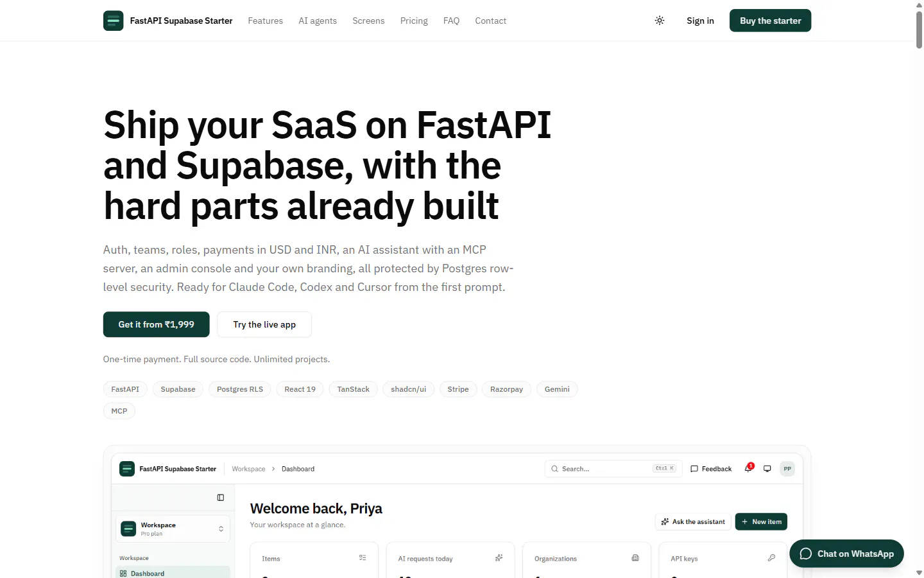
Task: Open the notifications bell icon
Action: point(748,468)
